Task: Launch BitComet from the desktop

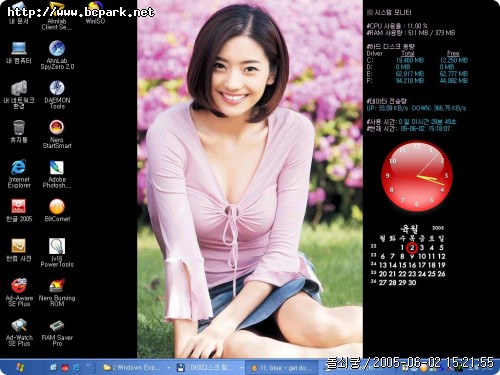Action: [57, 211]
